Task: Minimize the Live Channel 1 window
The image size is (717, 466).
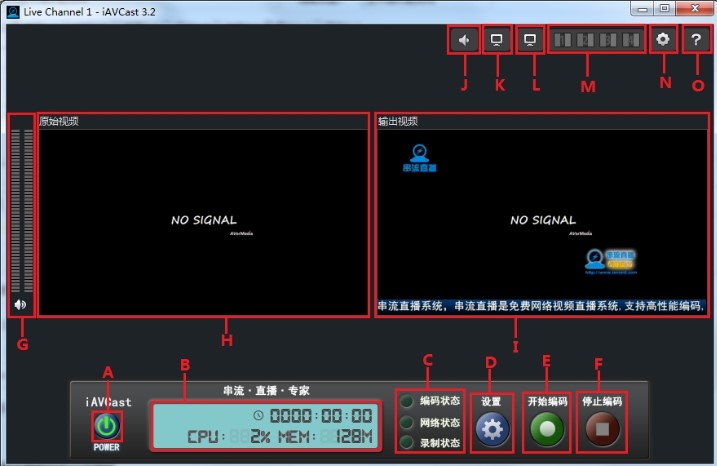Action: (x=643, y=9)
